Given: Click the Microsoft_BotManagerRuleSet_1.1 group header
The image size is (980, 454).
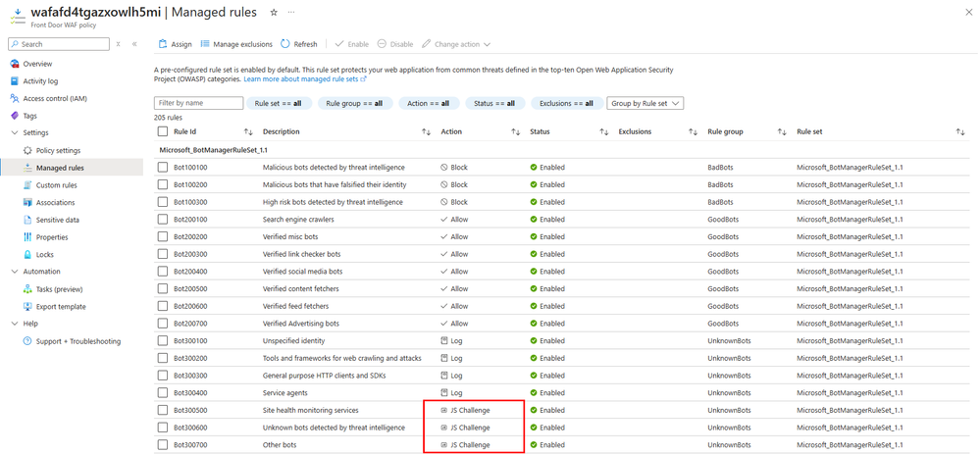Looking at the screenshot, I should [214, 150].
